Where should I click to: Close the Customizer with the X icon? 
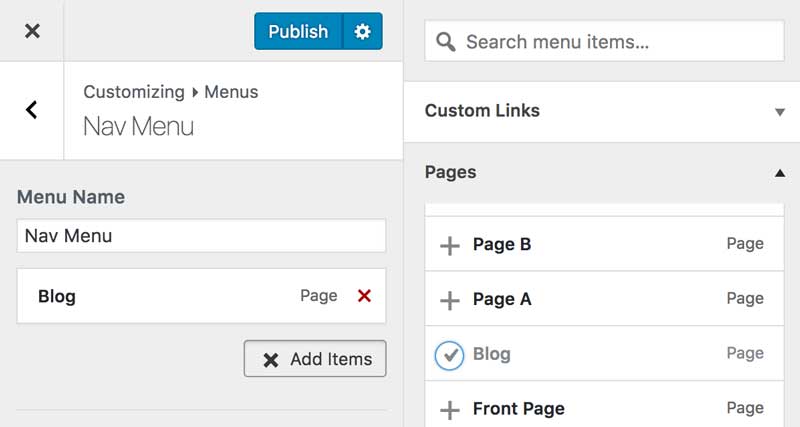pyautogui.click(x=32, y=31)
